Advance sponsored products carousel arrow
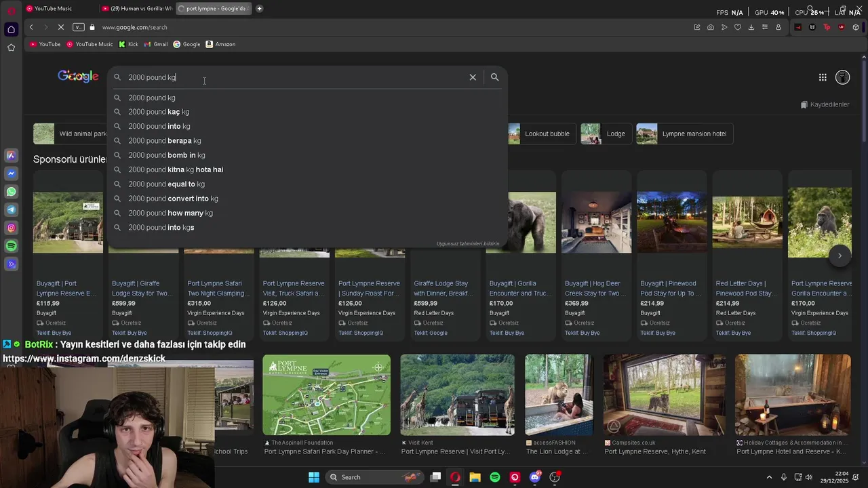868x488 pixels. [840, 256]
